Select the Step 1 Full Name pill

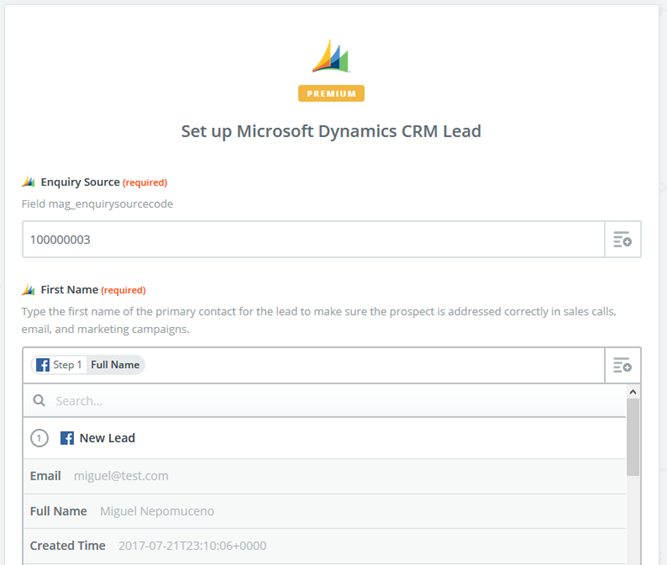(88, 365)
